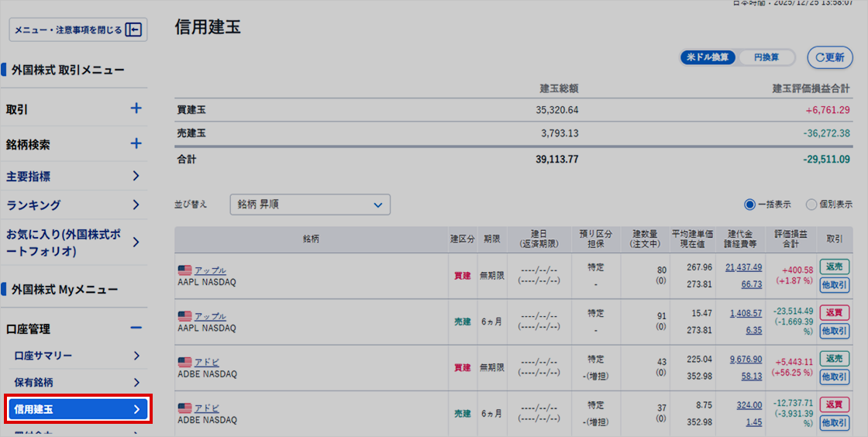Open お気に入り portfolio menu item
868x437 pixels.
click(x=74, y=243)
